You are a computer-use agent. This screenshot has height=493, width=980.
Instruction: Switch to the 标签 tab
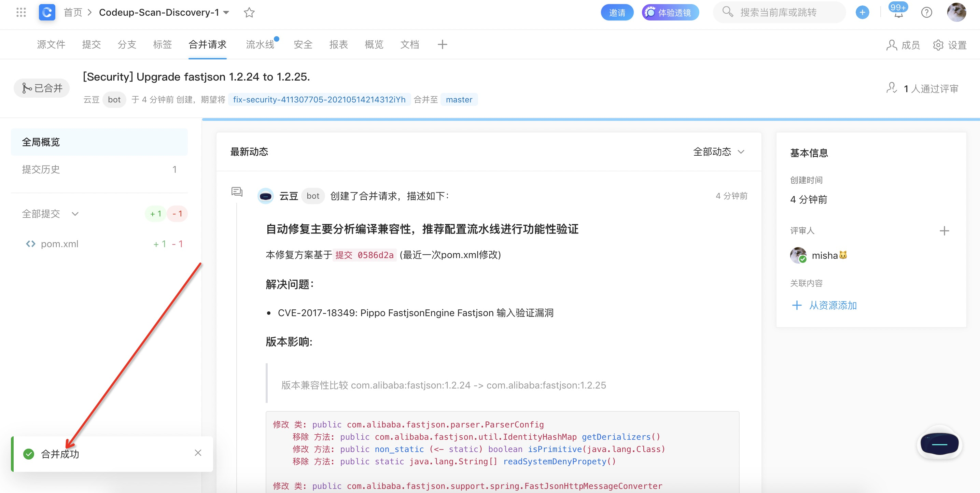pos(163,44)
